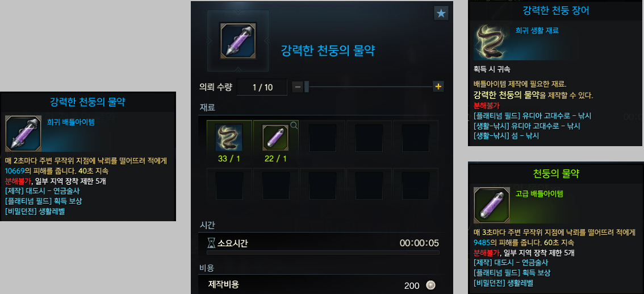Select the thunder eel ingredient icon

click(x=229, y=138)
